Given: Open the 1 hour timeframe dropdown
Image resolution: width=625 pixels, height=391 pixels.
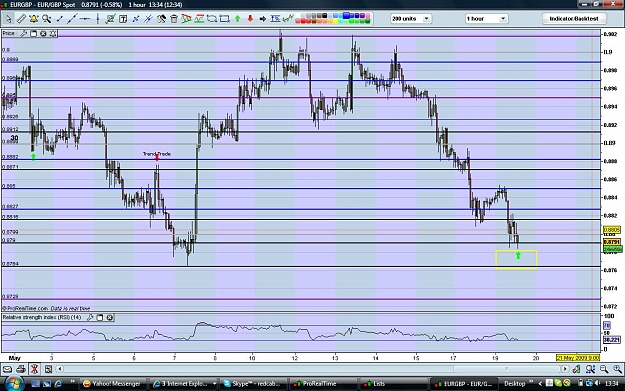Looking at the screenshot, I should (486, 19).
